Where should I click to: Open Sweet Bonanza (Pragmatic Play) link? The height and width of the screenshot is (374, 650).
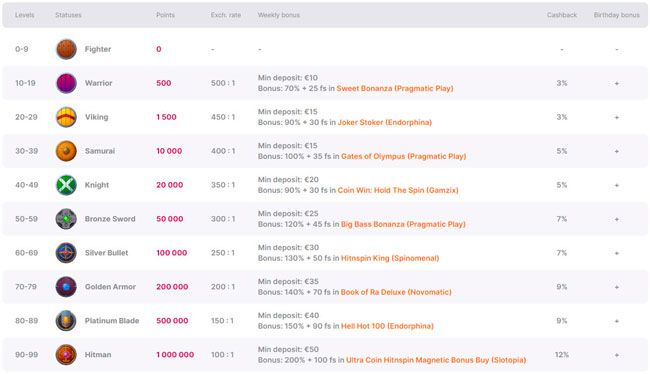point(395,88)
